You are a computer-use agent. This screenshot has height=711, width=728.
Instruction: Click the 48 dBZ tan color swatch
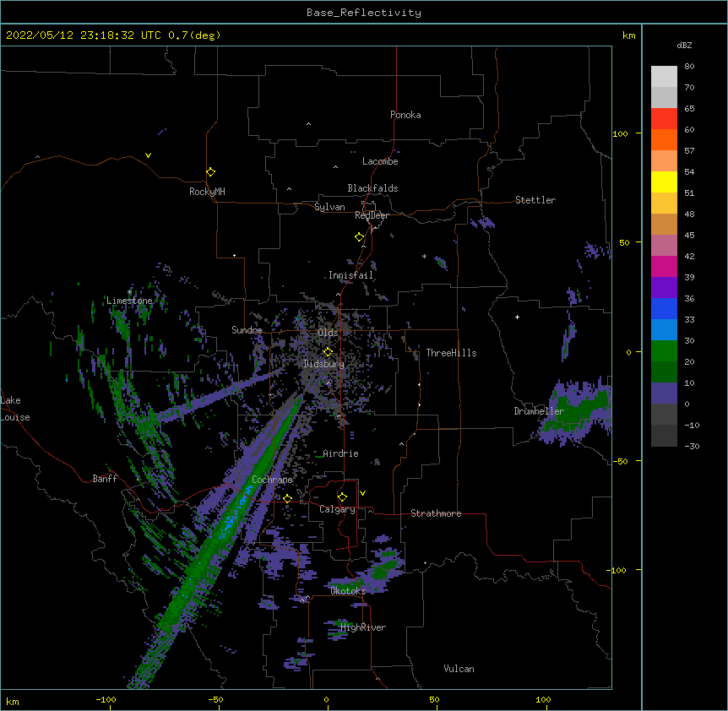(664, 224)
